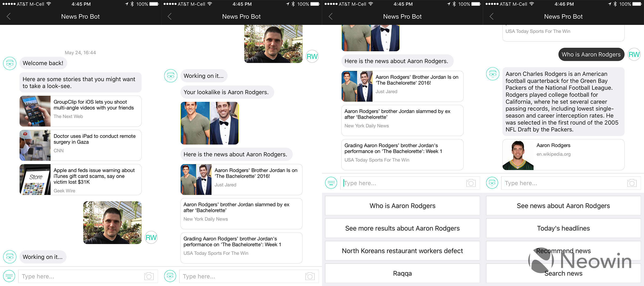Tap back arrow in first phone screen
The width and height of the screenshot is (644, 286).
click(9, 17)
